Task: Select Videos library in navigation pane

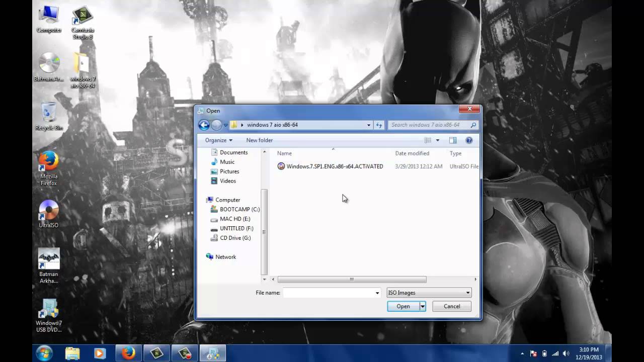Action: click(223, 181)
